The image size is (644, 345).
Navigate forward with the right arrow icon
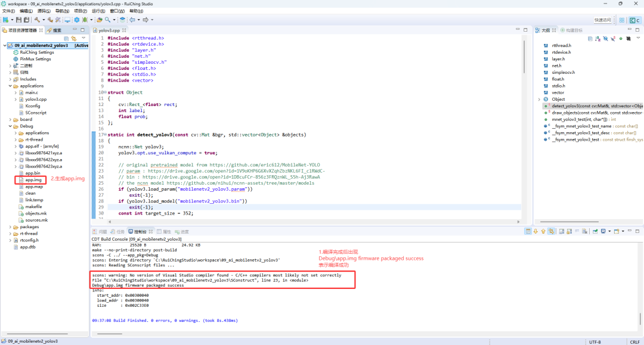145,20
